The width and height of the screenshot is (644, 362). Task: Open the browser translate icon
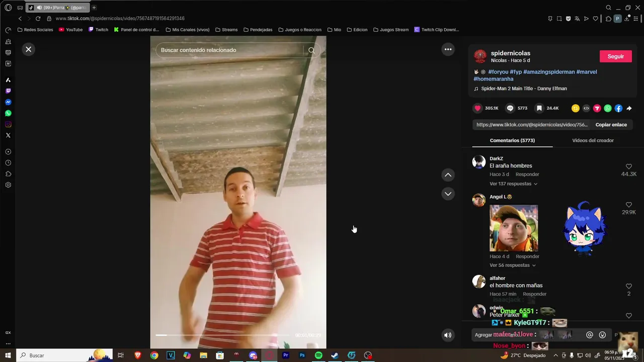coord(577,19)
